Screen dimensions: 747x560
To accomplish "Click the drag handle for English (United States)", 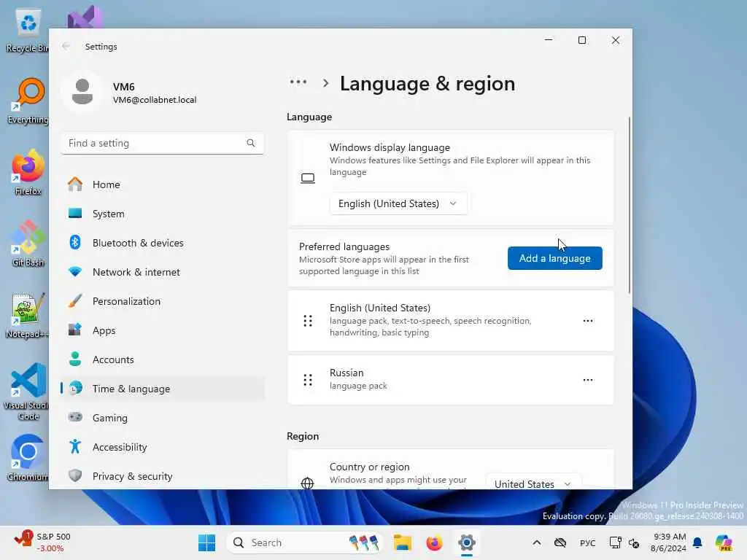I will click(308, 321).
